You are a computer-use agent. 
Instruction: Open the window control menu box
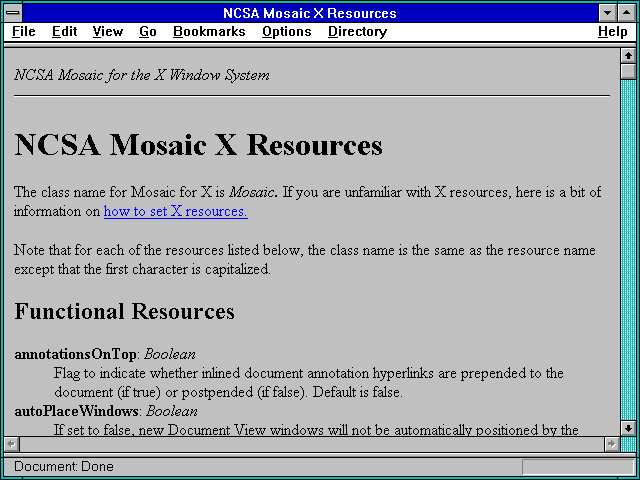tap(13, 13)
